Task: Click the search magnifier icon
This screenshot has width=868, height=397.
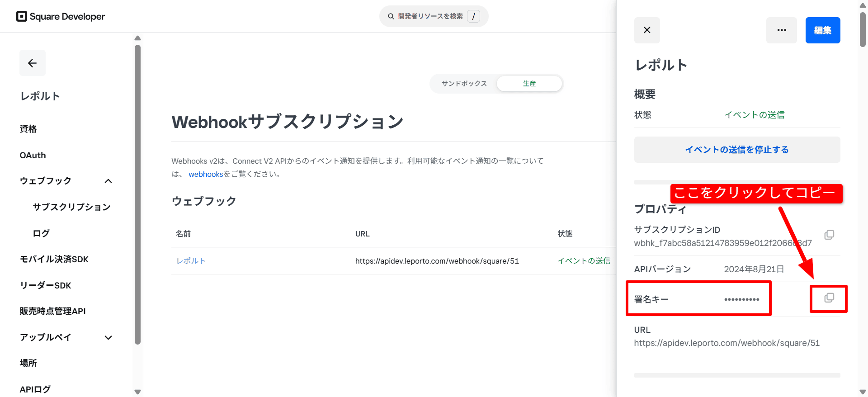Action: coord(391,16)
